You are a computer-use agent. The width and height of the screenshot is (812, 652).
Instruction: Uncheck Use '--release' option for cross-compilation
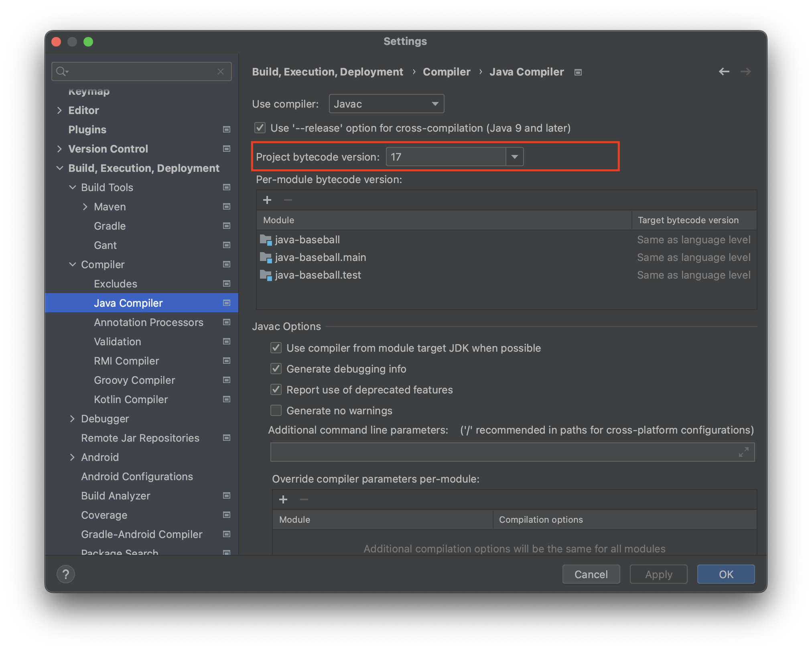click(260, 128)
